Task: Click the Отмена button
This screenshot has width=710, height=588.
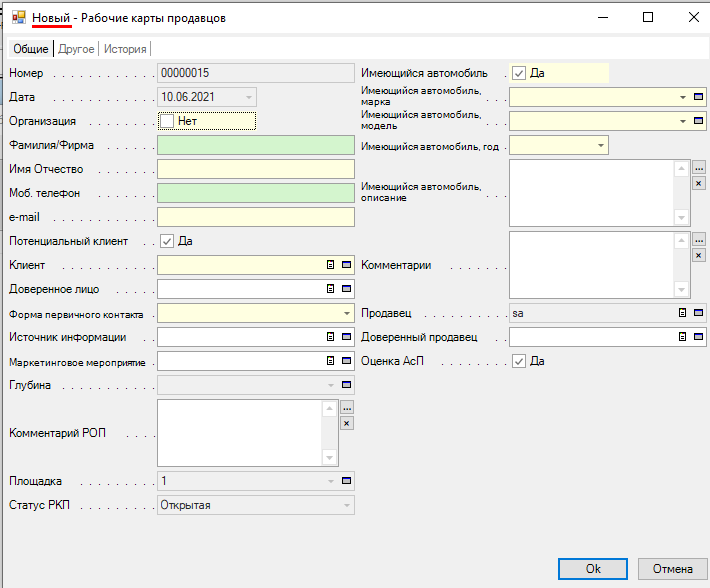Action: (x=672, y=568)
